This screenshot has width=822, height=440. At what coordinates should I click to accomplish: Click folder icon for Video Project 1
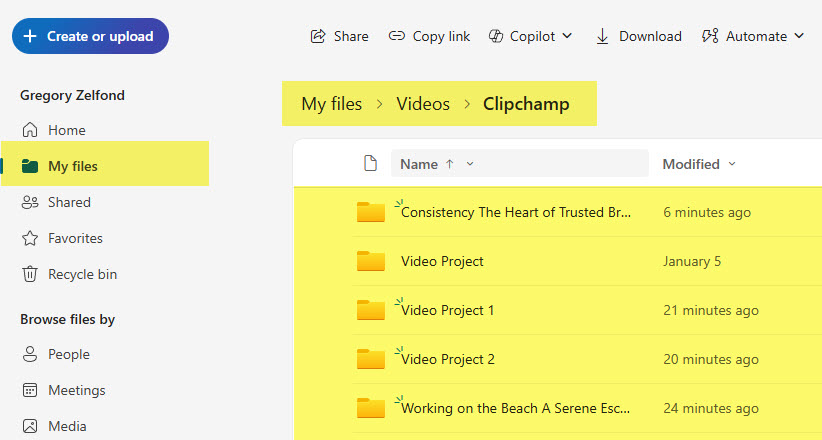coord(371,310)
